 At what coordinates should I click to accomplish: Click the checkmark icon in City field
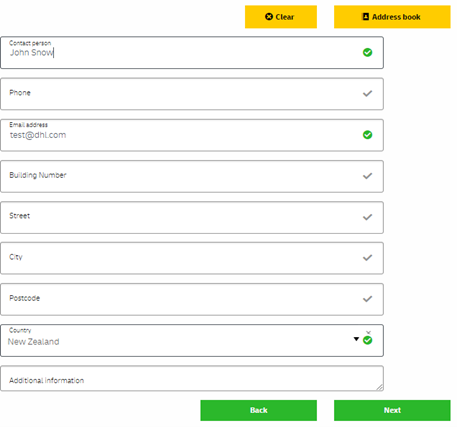[x=367, y=258]
